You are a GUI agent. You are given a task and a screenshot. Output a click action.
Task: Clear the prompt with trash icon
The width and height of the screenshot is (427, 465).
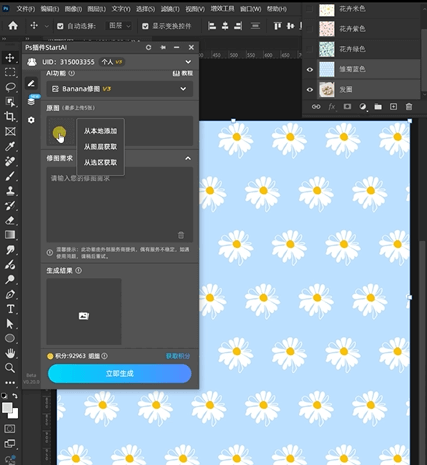[181, 235]
